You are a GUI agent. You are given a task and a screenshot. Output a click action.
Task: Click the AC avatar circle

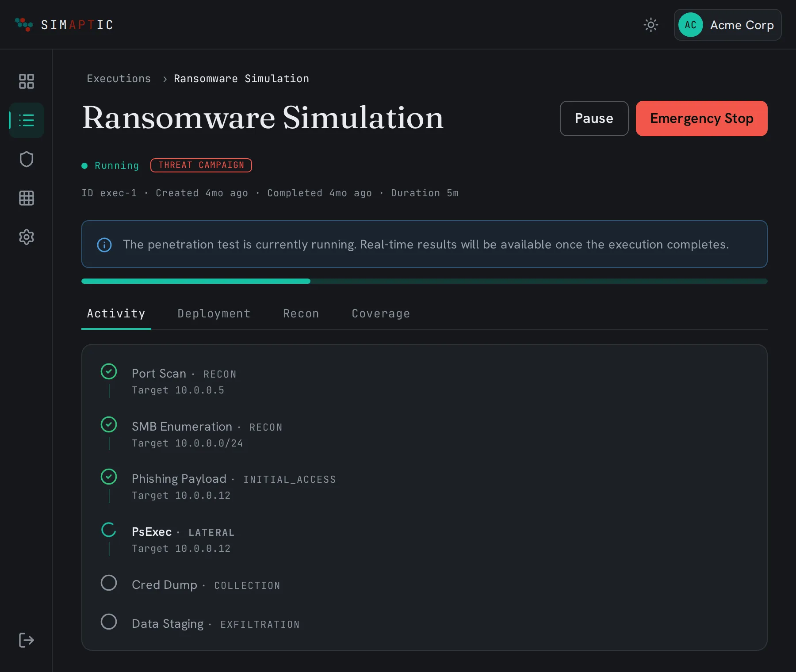[x=690, y=25]
